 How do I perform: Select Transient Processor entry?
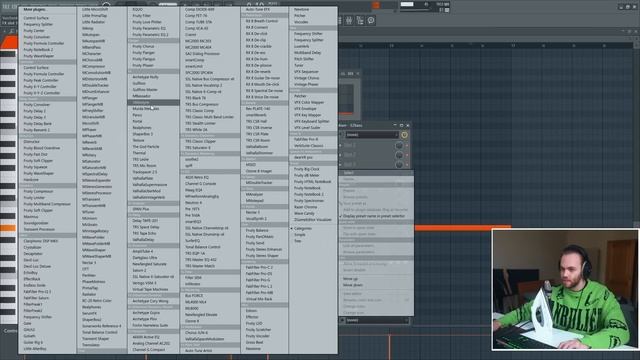[39, 229]
